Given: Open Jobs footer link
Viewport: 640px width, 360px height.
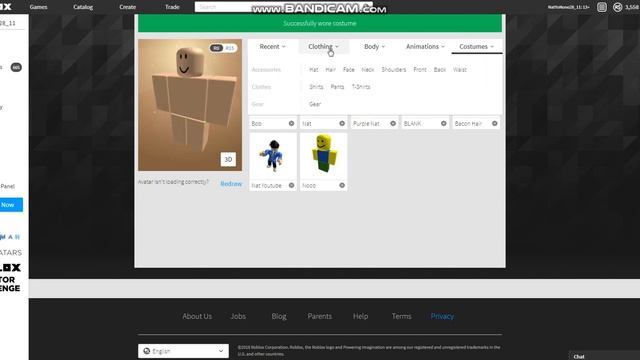Looking at the screenshot, I should 238,316.
